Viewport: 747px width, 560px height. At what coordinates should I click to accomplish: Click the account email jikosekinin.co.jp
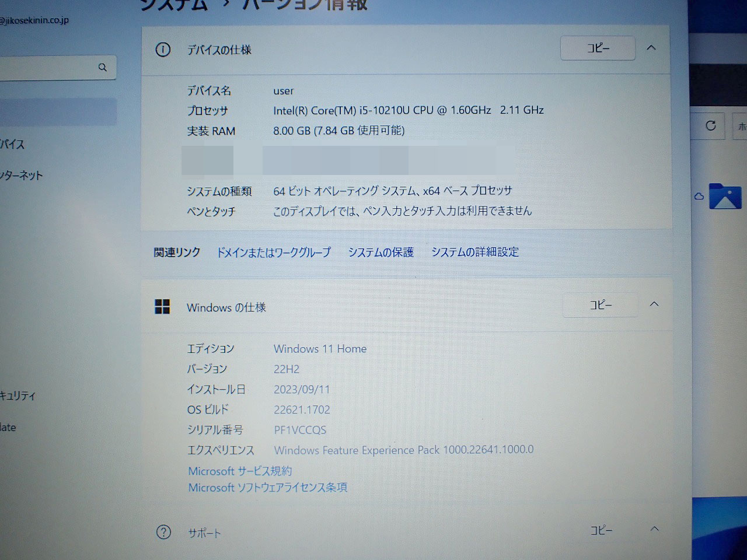[x=34, y=20]
